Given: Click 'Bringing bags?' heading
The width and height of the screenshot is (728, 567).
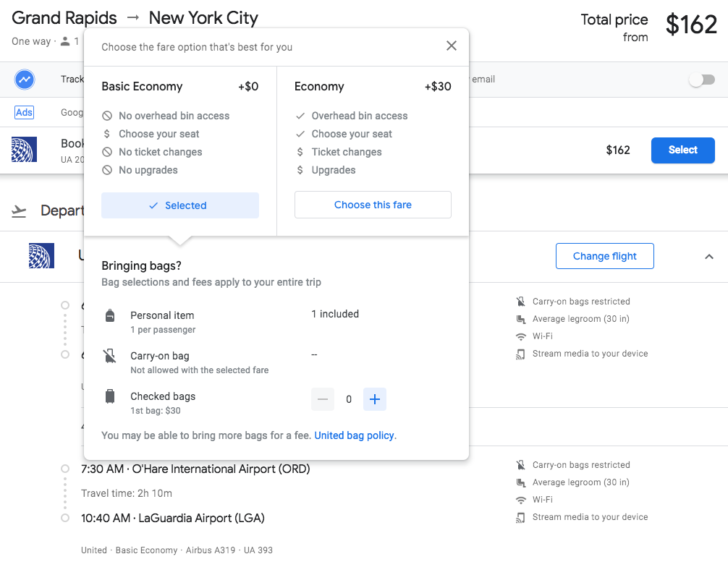Looking at the screenshot, I should coord(142,266).
